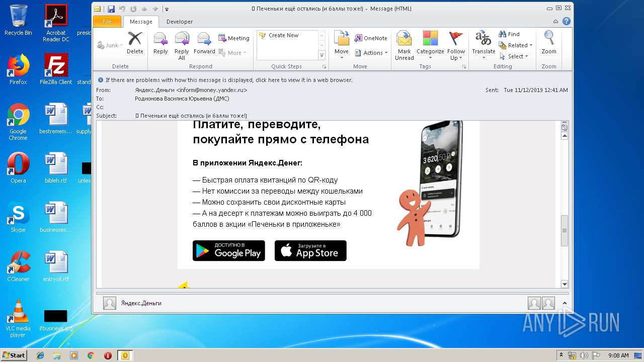Expand the Related dropdown
This screenshot has width=644, height=362.
coord(516,45)
